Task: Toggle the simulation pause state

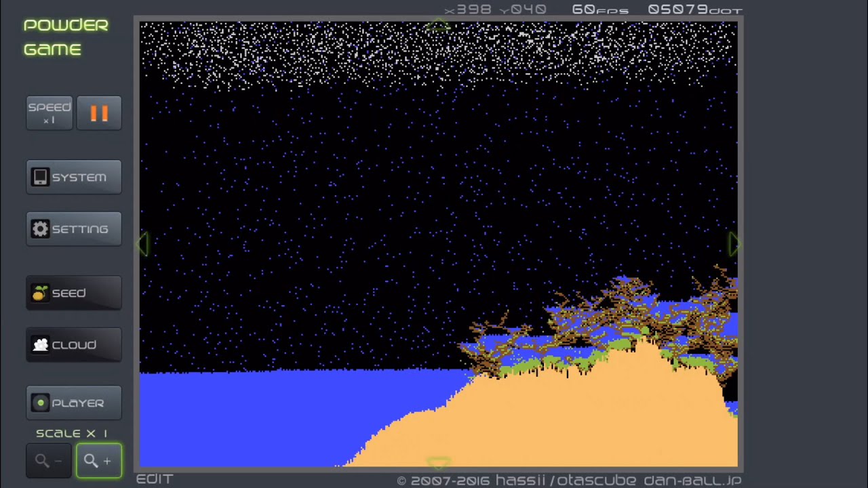Action: coord(99,113)
